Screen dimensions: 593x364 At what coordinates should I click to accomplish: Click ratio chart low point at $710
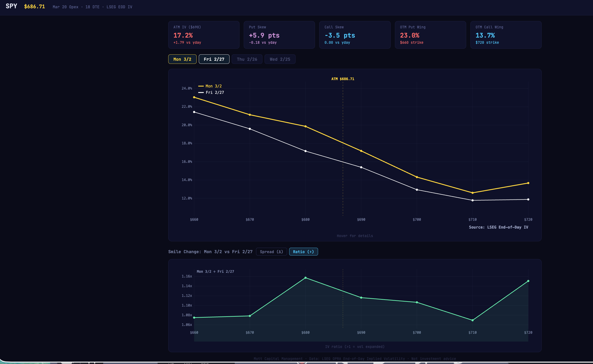click(x=472, y=320)
